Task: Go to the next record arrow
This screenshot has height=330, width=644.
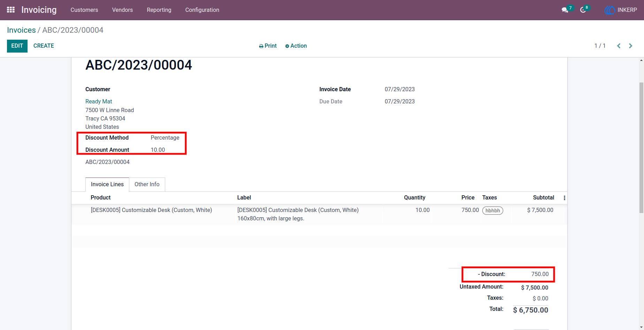Action: coord(630,46)
